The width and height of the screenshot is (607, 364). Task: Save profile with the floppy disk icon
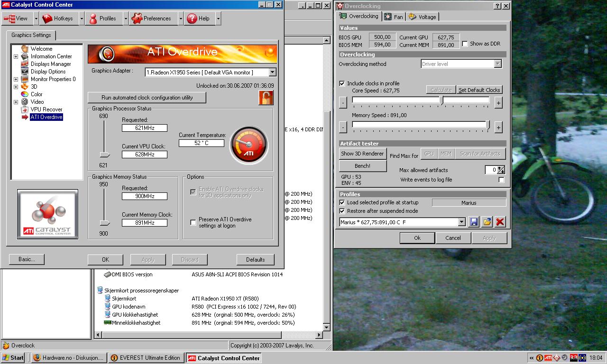[x=474, y=222]
